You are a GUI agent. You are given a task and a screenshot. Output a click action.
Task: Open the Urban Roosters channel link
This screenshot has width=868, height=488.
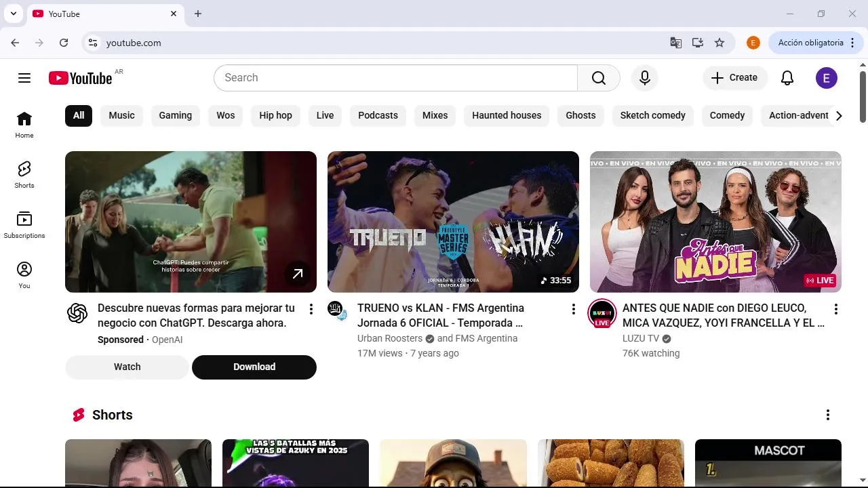tap(390, 338)
